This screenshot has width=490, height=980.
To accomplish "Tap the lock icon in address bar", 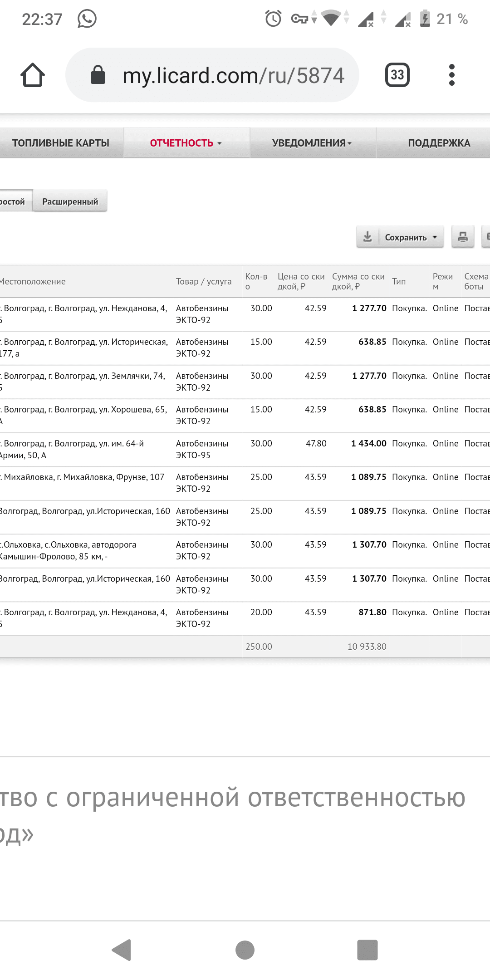I will [x=98, y=75].
